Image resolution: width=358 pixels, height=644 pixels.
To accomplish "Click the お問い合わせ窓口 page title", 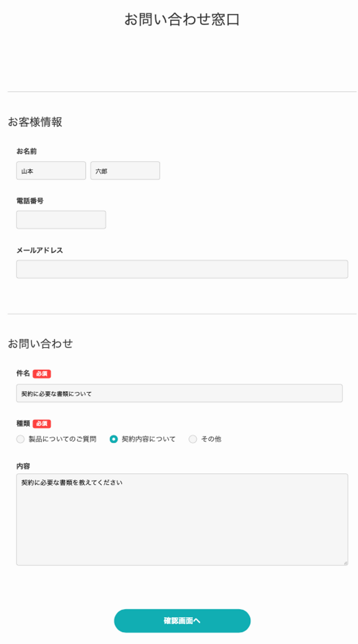I will coord(182,20).
